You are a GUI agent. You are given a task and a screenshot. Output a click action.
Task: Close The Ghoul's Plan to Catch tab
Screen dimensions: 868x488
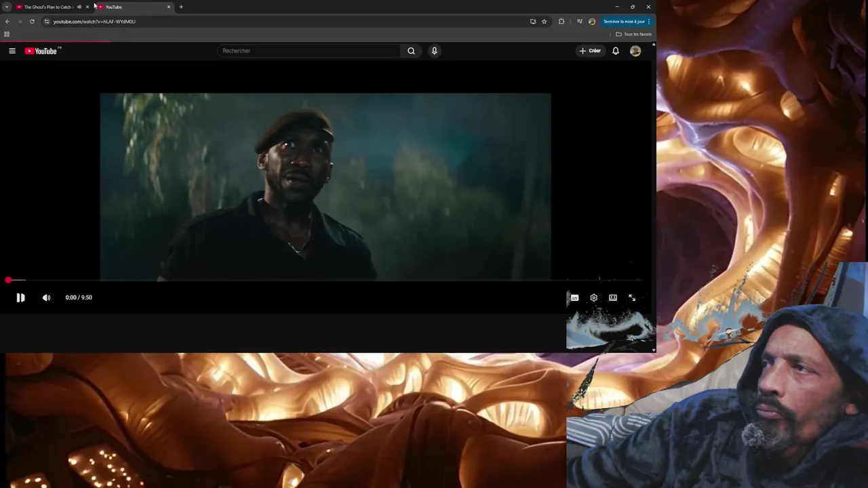tap(87, 7)
